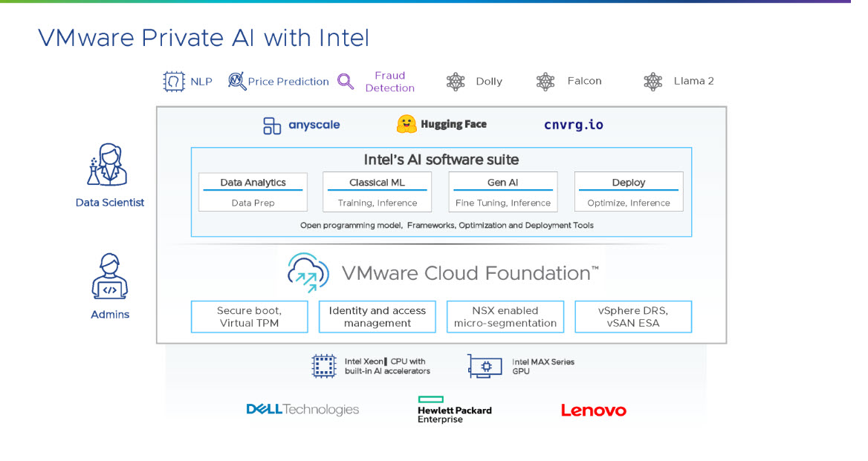Click the Training, Inference text
Image resolution: width=868 pixels, height=461 pixels.
[378, 203]
